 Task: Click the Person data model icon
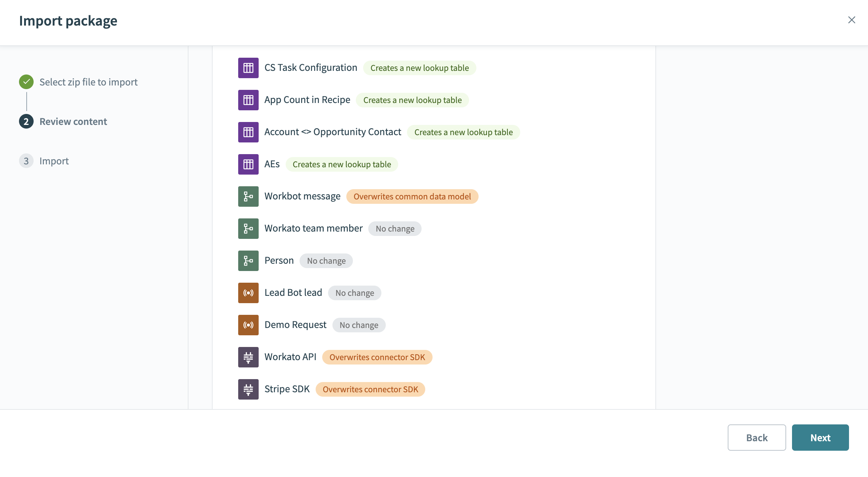coord(248,261)
